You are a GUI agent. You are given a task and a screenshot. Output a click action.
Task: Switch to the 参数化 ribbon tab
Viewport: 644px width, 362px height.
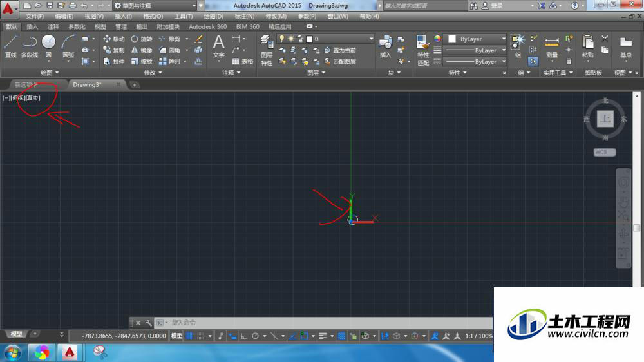(77, 26)
